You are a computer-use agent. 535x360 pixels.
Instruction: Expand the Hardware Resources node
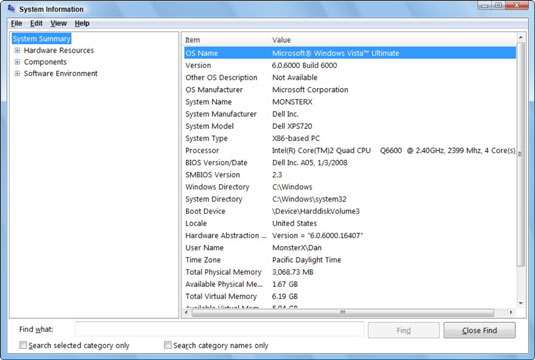[x=17, y=51]
